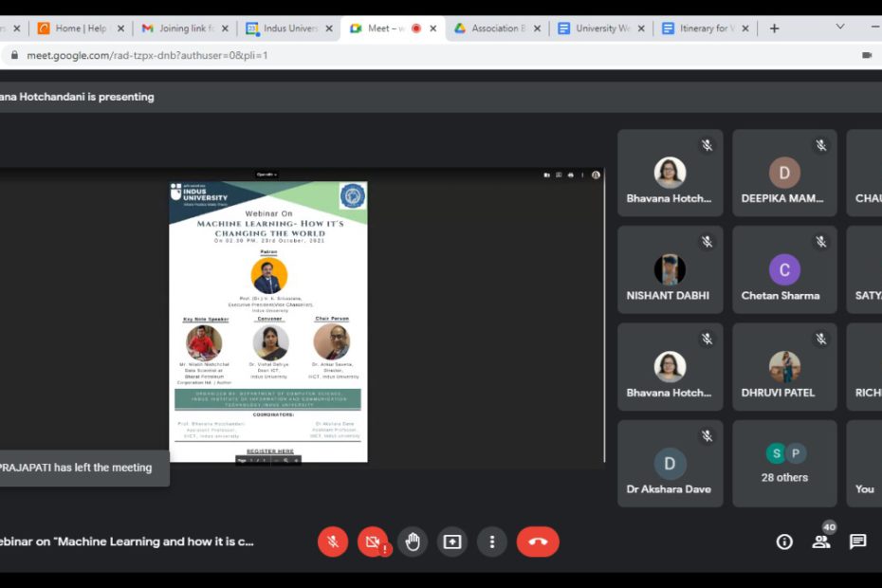The width and height of the screenshot is (882, 588).
Task: Expand the Open in dropdown above the slide
Action: 268,173
